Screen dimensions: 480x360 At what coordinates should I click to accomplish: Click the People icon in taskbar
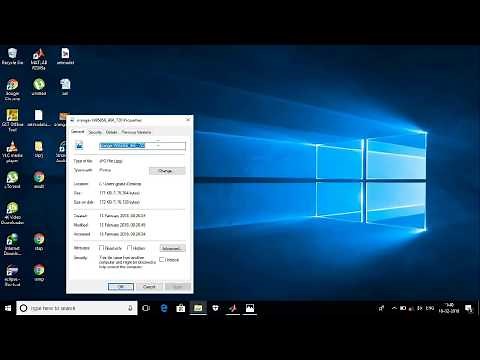click(381, 308)
